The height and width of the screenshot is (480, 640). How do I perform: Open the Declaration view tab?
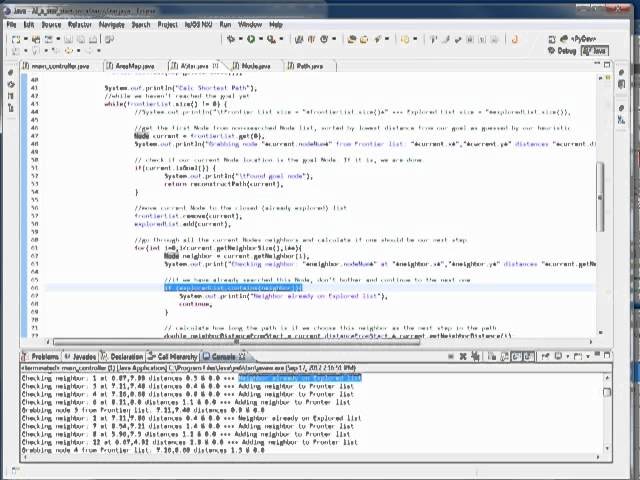(122, 357)
